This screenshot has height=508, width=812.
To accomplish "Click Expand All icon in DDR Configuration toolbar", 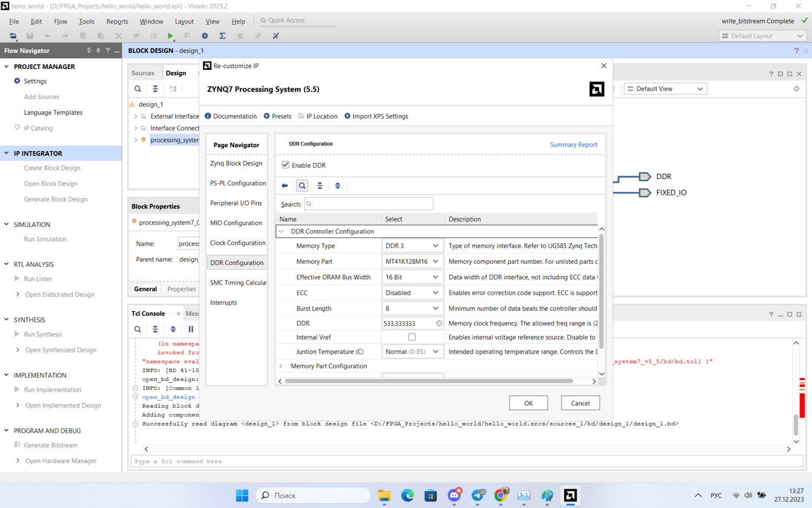I will pos(338,186).
